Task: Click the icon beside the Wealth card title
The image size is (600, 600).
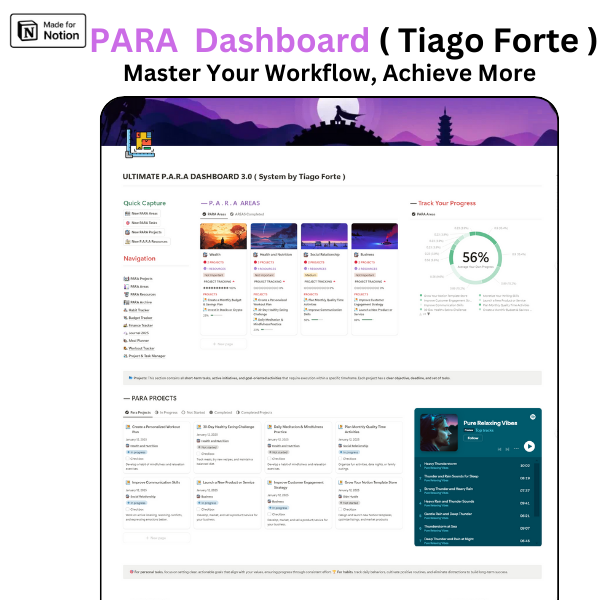Action: (x=205, y=254)
